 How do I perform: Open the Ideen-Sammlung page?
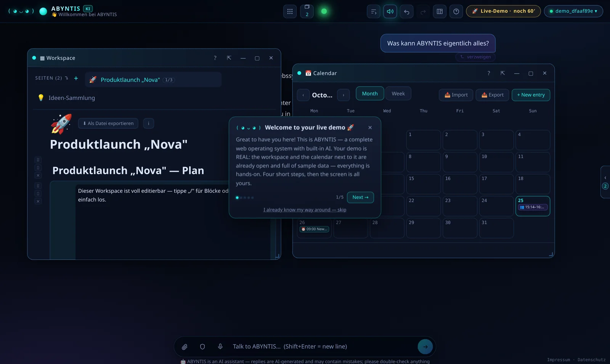click(72, 98)
